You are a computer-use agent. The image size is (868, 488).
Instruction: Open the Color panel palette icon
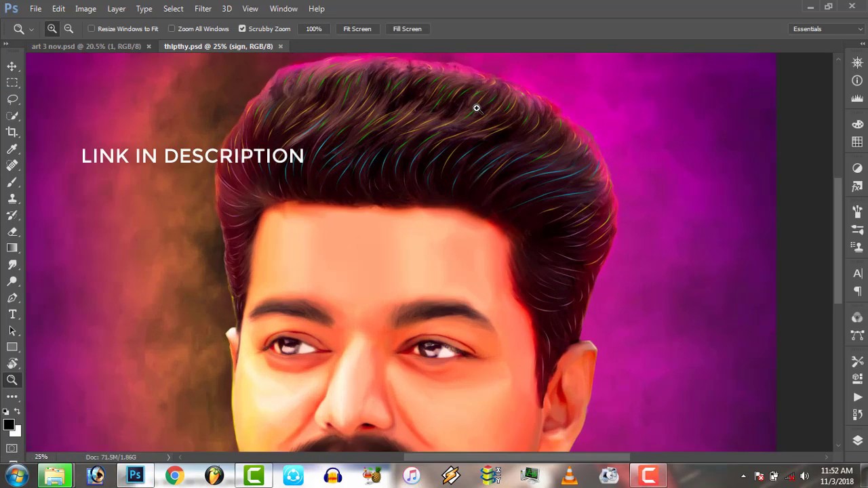click(857, 125)
